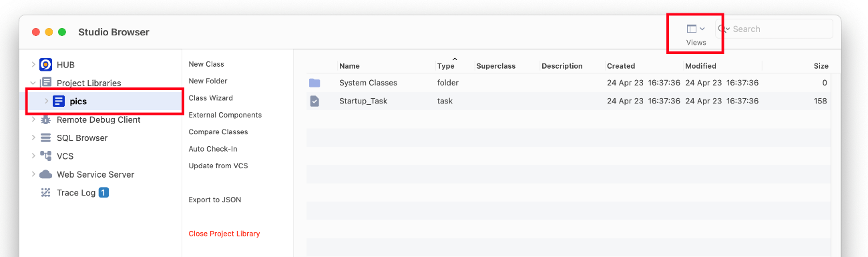Sort by the Type column header
Image resolution: width=868 pixels, height=257 pixels.
coord(445,66)
